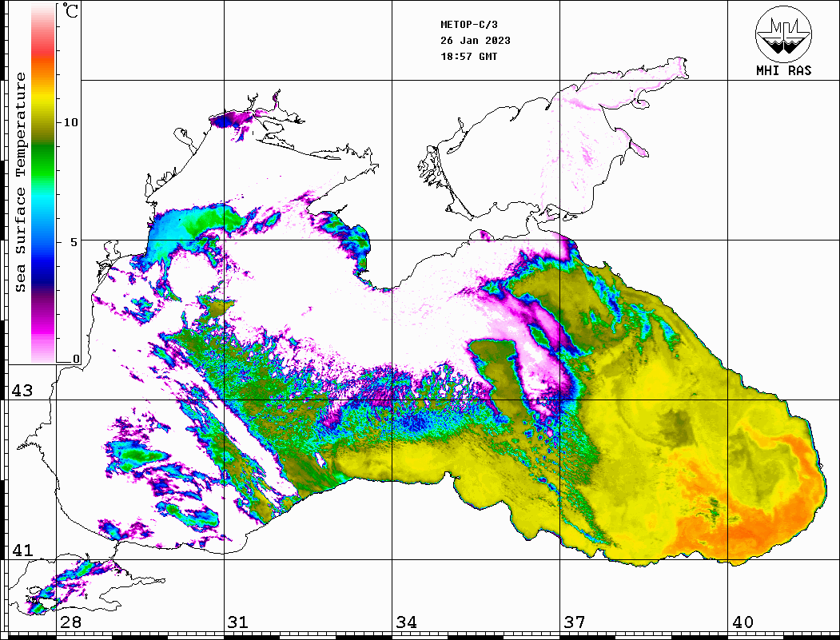Click the 0 mark on temperature scale
Viewport: 840px width, 640px height.
(x=76, y=359)
